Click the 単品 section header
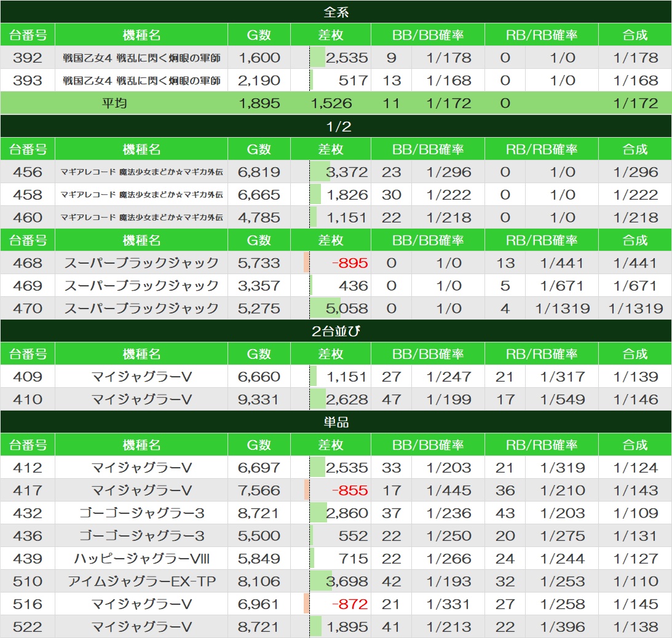The height and width of the screenshot is (638, 672). tap(336, 422)
